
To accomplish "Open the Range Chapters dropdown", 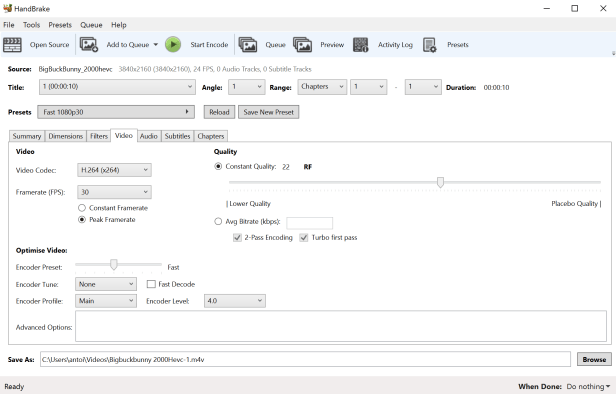I will [x=322, y=87].
